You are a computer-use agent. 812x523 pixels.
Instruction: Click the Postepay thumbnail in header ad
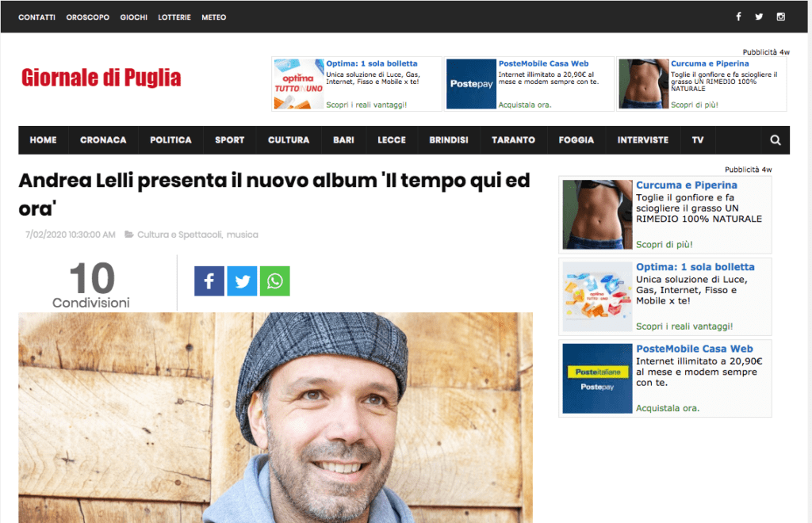pos(471,84)
